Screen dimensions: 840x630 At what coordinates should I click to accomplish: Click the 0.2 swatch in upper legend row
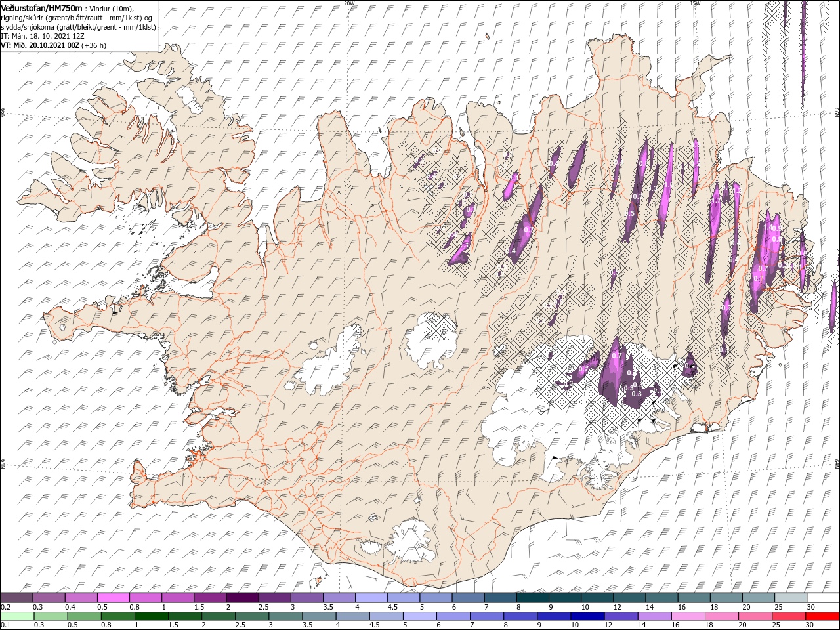click(x=16, y=598)
